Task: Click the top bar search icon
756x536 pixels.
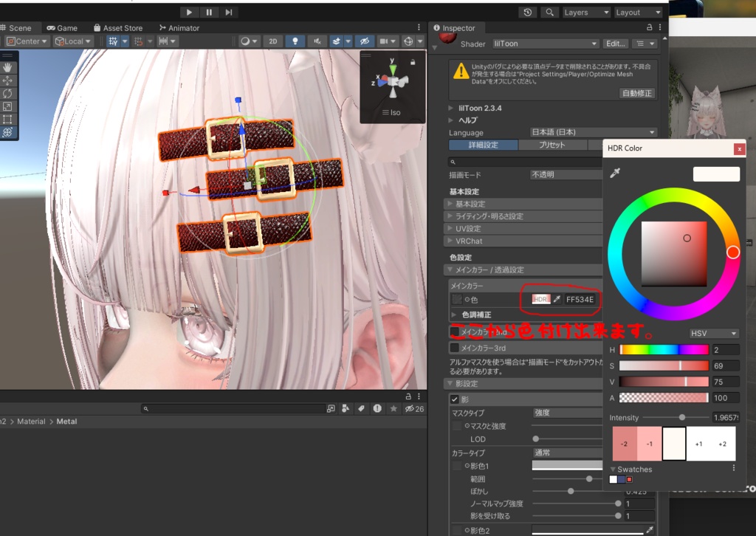Action: [549, 12]
